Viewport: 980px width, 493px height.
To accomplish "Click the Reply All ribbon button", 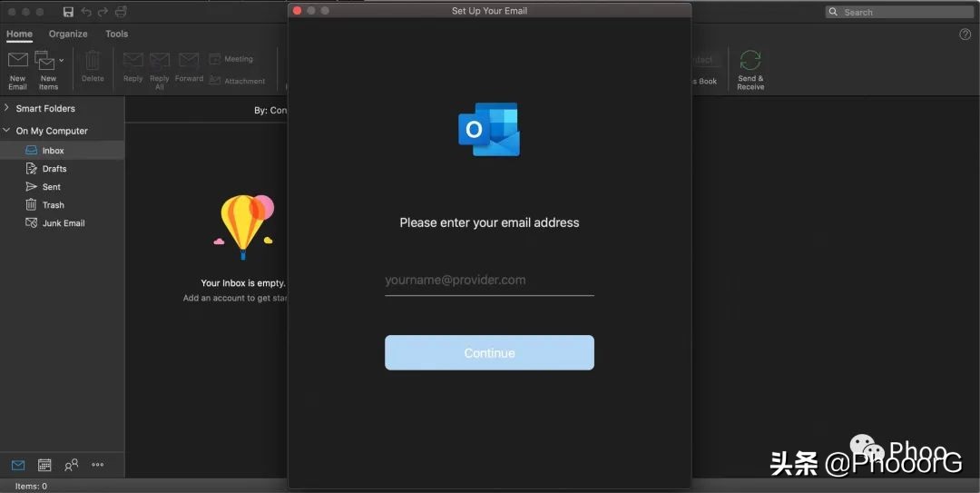I will pyautogui.click(x=160, y=71).
